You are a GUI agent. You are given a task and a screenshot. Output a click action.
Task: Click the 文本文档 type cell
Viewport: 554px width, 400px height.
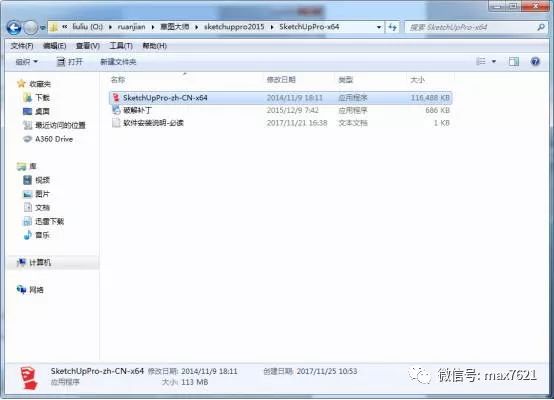click(x=353, y=123)
